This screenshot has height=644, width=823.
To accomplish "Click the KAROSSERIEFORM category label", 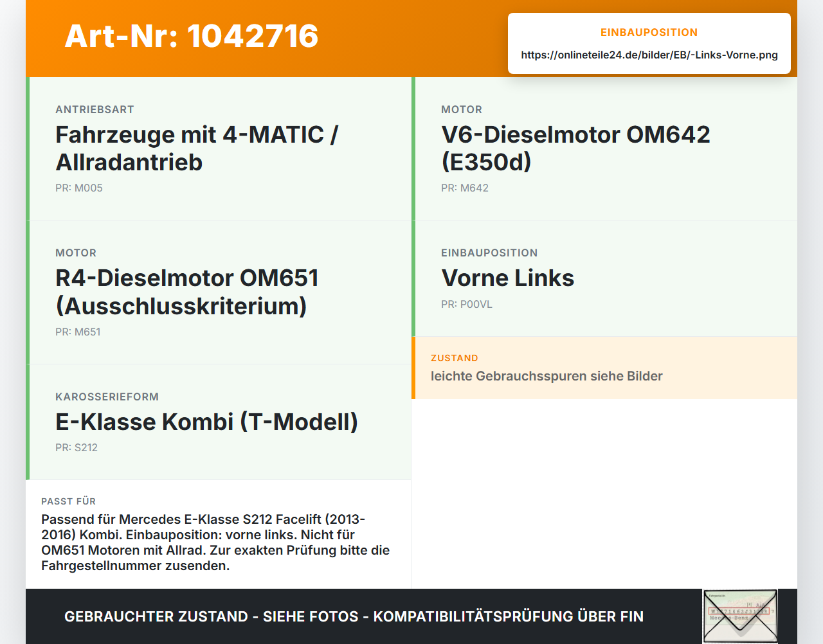I will click(107, 397).
